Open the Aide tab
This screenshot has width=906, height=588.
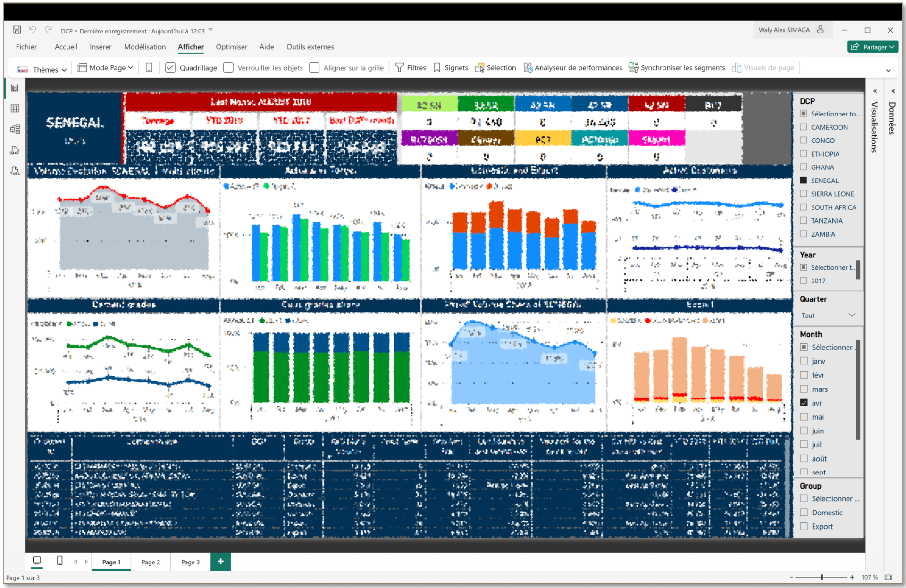[x=267, y=47]
